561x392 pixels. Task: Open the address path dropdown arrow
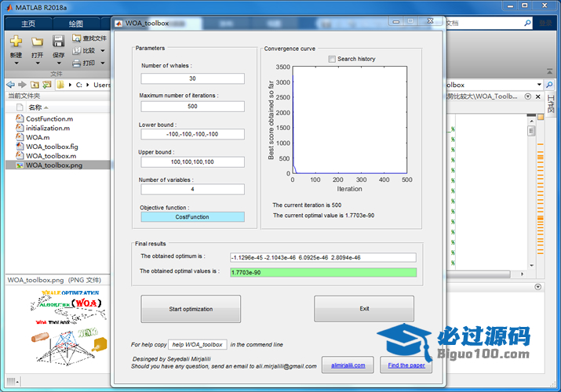(540, 85)
